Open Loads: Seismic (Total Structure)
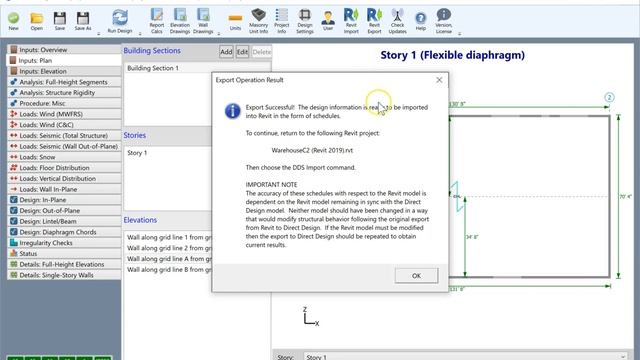This screenshot has height=360, width=640. 64,136
